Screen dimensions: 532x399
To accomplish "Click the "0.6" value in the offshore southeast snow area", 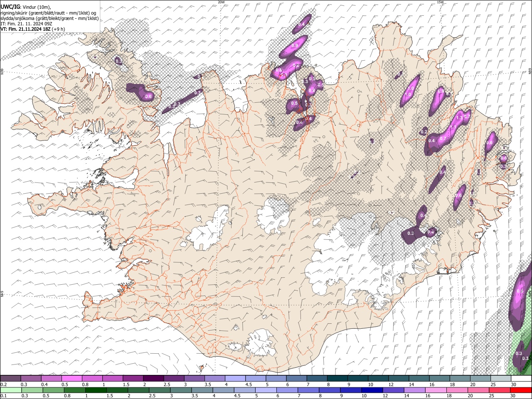I will [x=520, y=291].
